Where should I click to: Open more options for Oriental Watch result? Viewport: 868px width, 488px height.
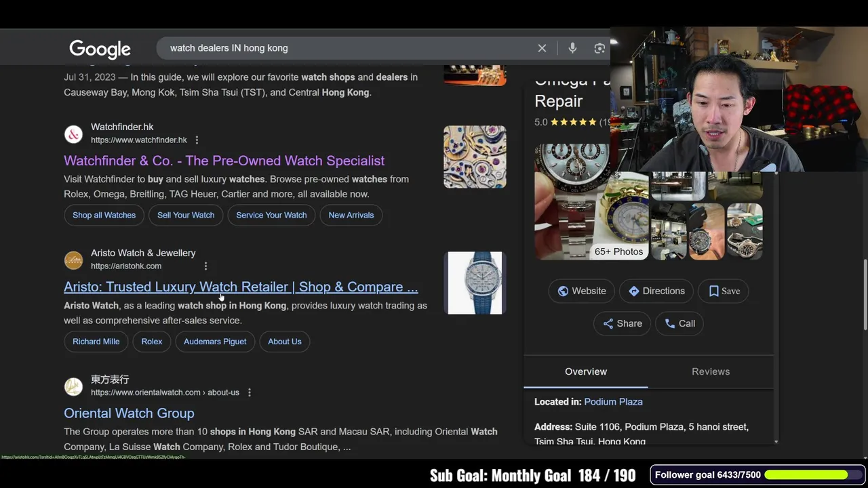point(249,392)
